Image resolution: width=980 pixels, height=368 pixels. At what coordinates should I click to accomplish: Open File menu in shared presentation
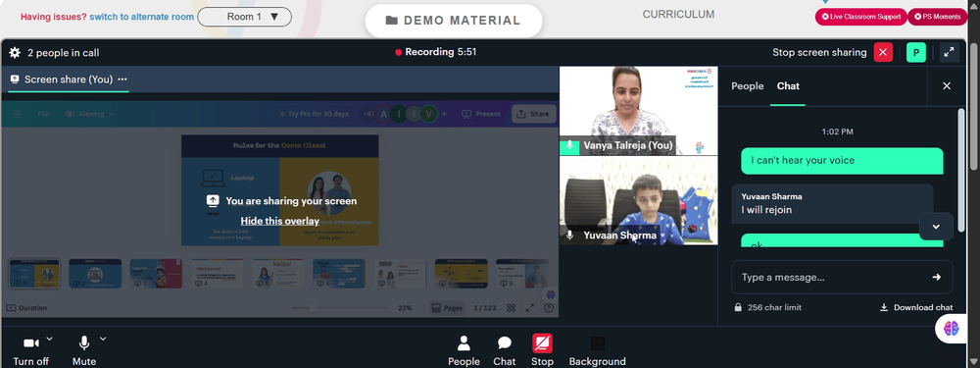pyautogui.click(x=43, y=114)
